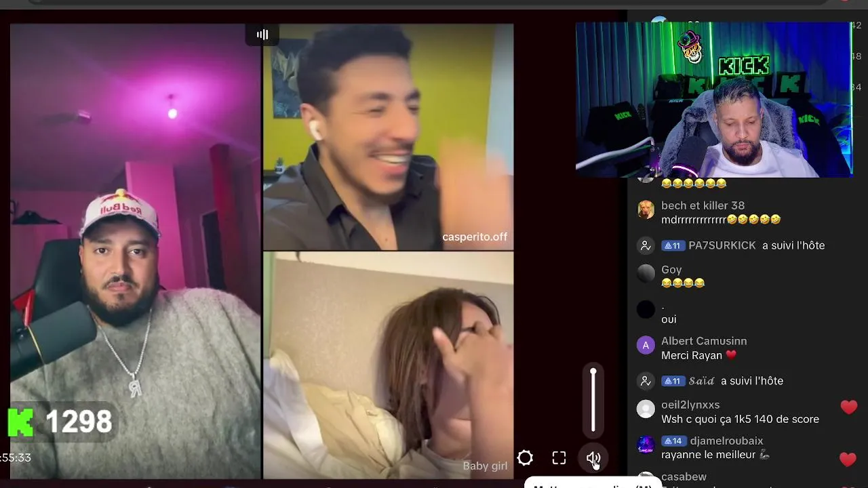Click the green Kick K logo
Viewport: 868px width, 488px height.
(x=21, y=422)
